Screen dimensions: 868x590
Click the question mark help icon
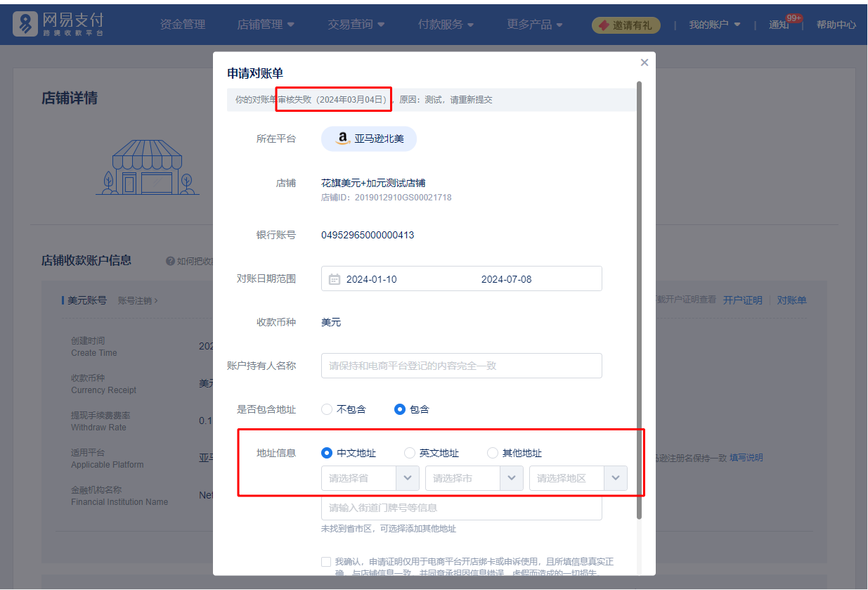point(170,261)
